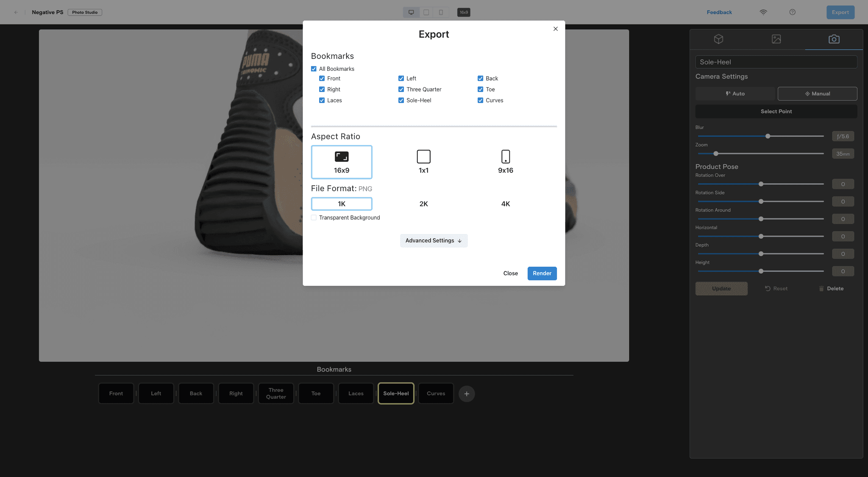The width and height of the screenshot is (868, 477).
Task: Switch camera settings to Manual
Action: (817, 94)
